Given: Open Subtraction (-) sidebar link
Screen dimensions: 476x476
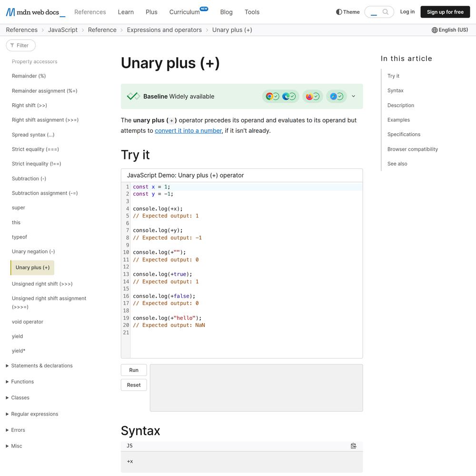Looking at the screenshot, I should tap(29, 178).
